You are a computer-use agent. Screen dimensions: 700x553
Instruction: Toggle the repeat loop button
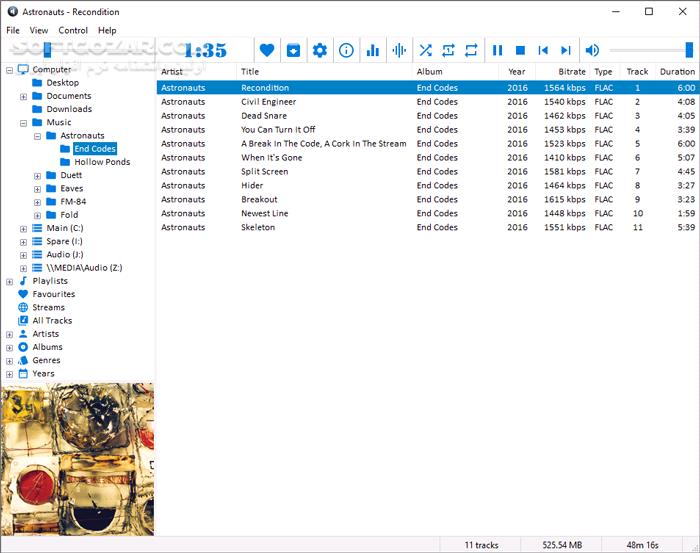(x=471, y=50)
